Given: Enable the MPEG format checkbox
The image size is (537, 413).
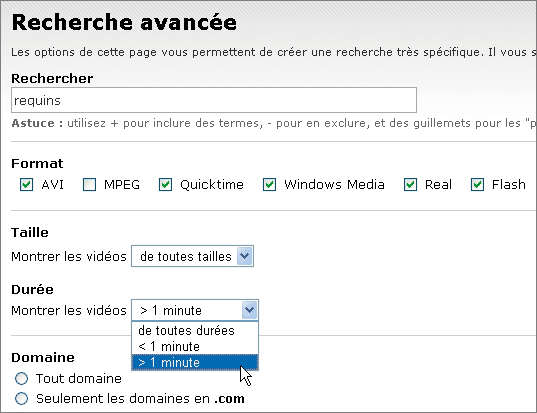Looking at the screenshot, I should pyautogui.click(x=89, y=185).
